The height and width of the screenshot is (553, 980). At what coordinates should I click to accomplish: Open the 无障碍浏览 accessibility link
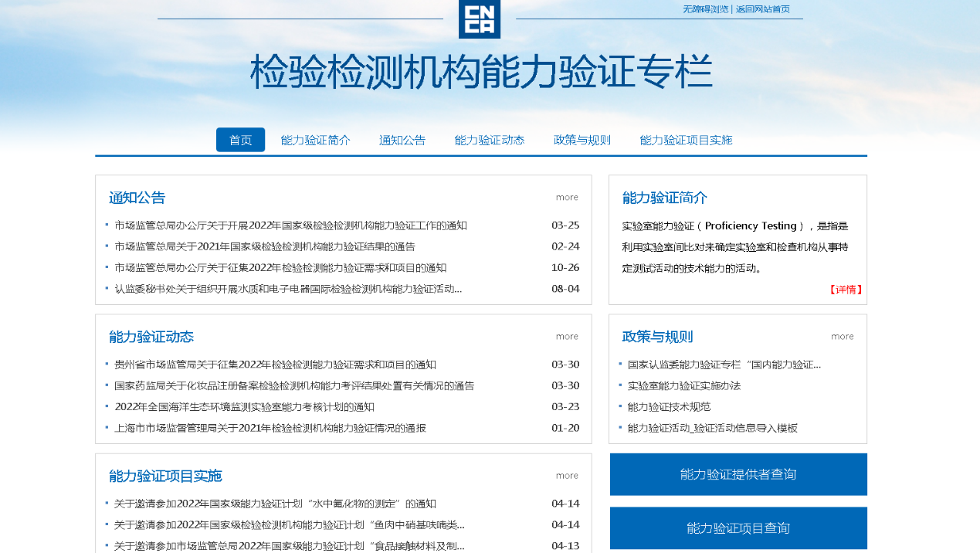(705, 9)
